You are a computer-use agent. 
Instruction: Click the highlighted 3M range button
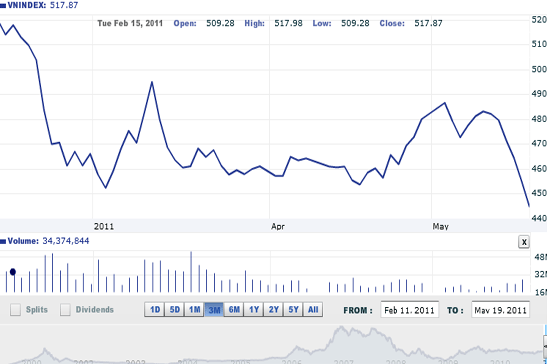click(x=214, y=310)
